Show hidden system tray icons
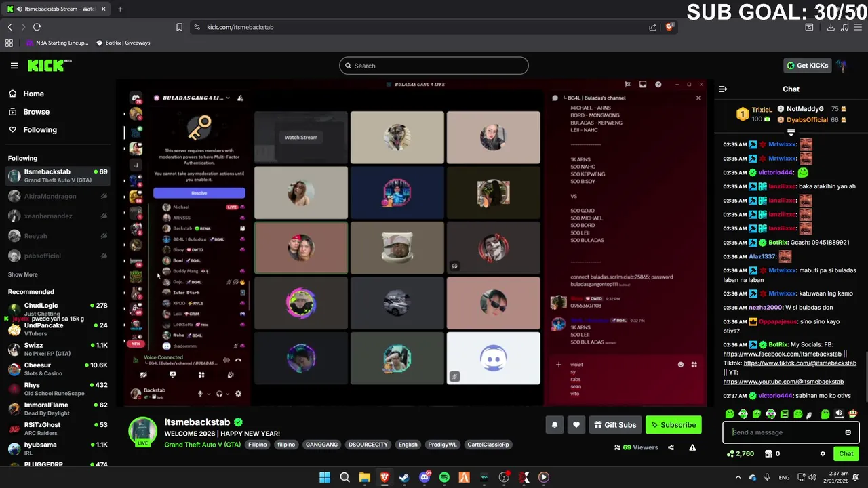This screenshot has height=488, width=868. click(x=738, y=477)
